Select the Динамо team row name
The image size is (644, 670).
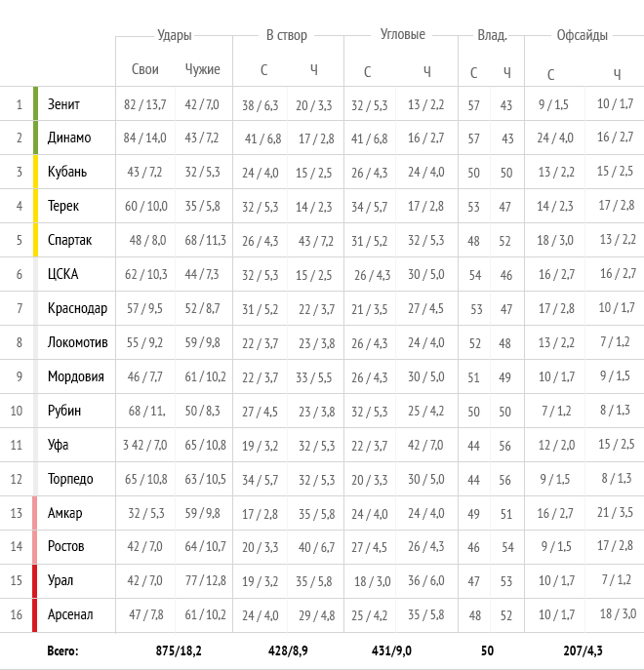point(69,138)
